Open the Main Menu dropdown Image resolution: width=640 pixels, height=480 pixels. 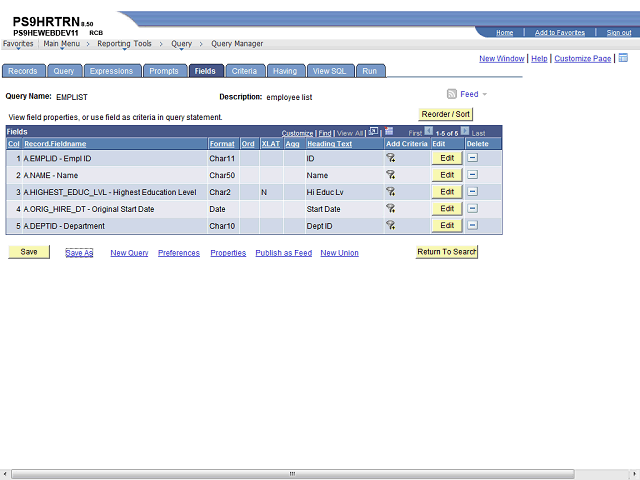(x=62, y=44)
